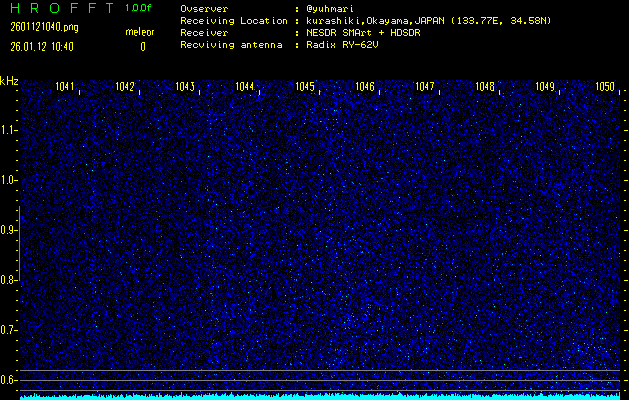This screenshot has width=629, height=400.
Task: Click the observer name @yuhmari
Action: point(330,9)
